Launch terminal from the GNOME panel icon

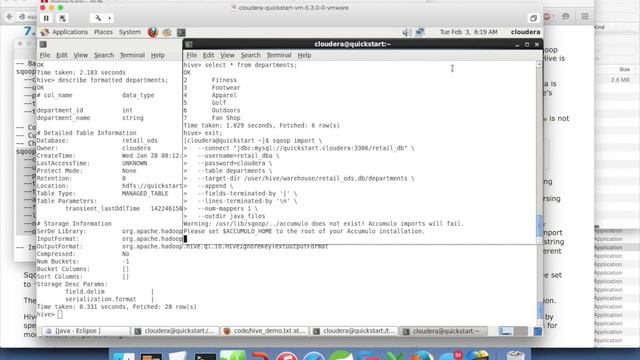click(x=181, y=32)
